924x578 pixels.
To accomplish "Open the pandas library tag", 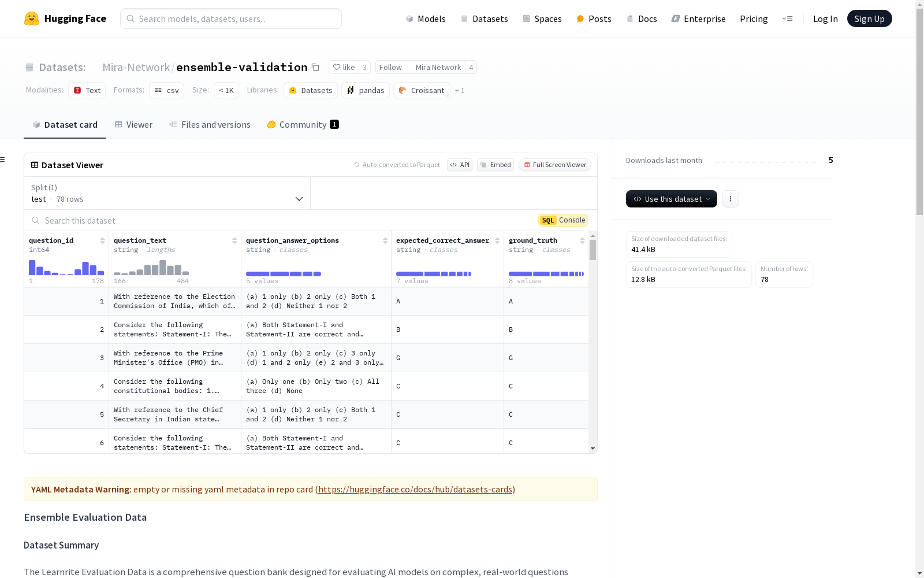I will tap(366, 90).
